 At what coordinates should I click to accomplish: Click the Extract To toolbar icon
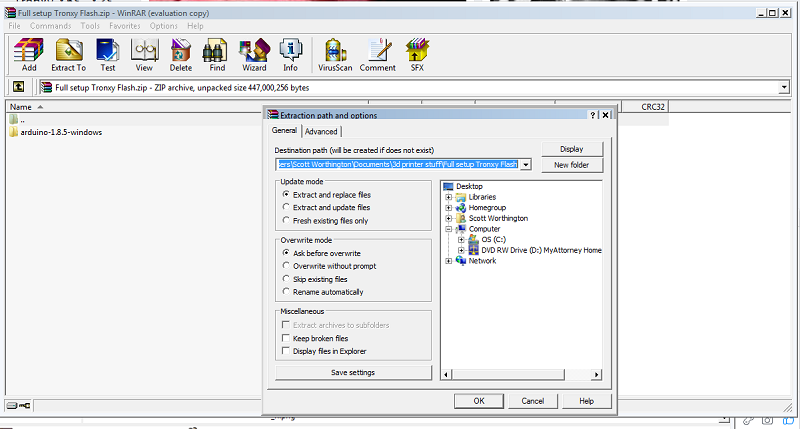68,55
